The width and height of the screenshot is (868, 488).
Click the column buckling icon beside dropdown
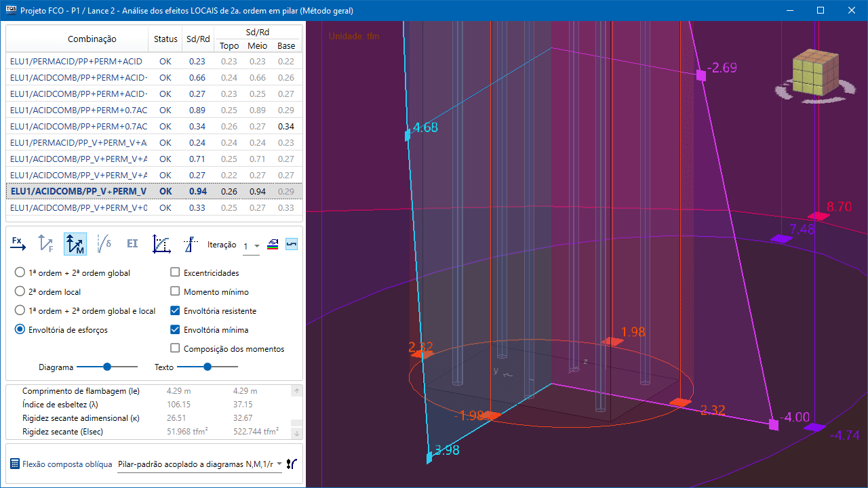292,464
